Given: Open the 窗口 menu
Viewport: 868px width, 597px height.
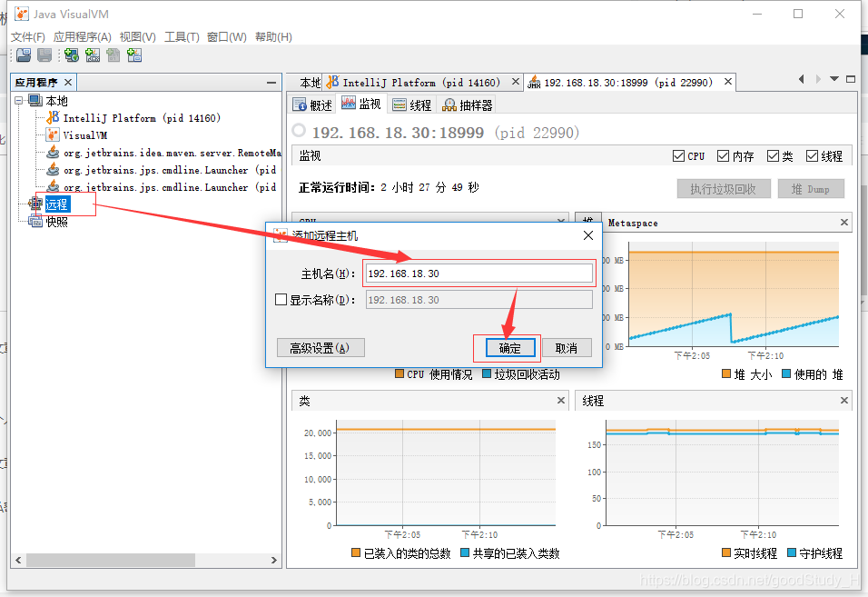Looking at the screenshot, I should [x=226, y=37].
